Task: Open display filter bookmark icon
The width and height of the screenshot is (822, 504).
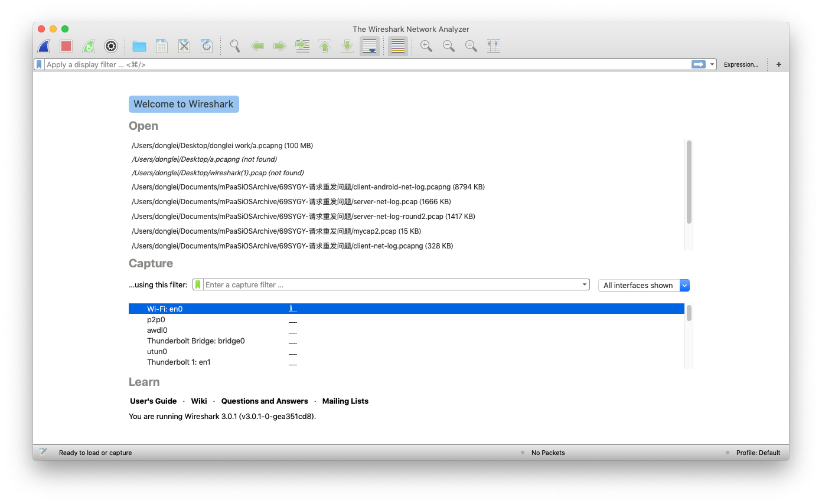Action: [39, 64]
